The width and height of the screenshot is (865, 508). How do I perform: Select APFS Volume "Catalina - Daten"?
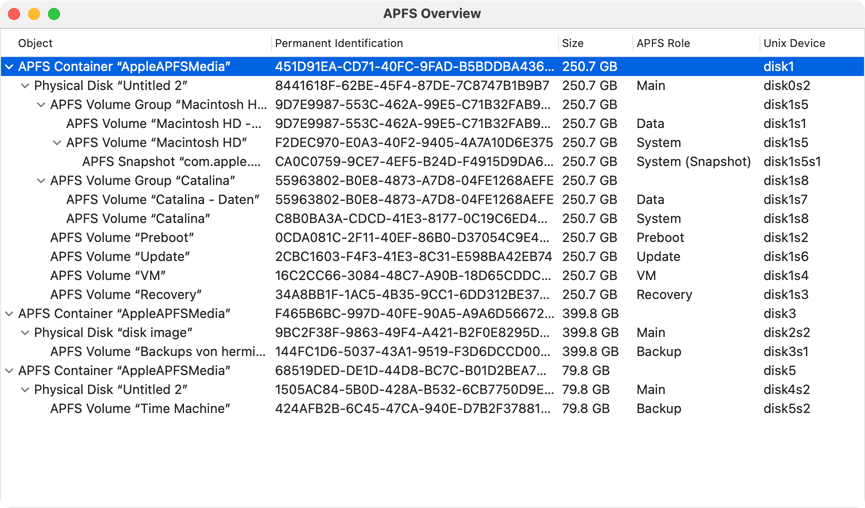(432, 200)
